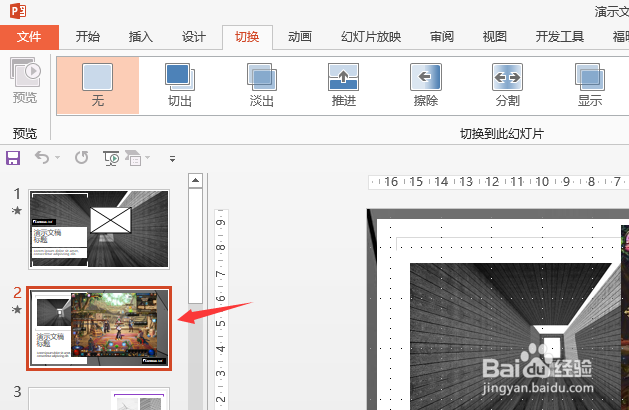Screen dimensions: 629x410
Task: Select slide 1 thumbnail
Action: pyautogui.click(x=99, y=229)
